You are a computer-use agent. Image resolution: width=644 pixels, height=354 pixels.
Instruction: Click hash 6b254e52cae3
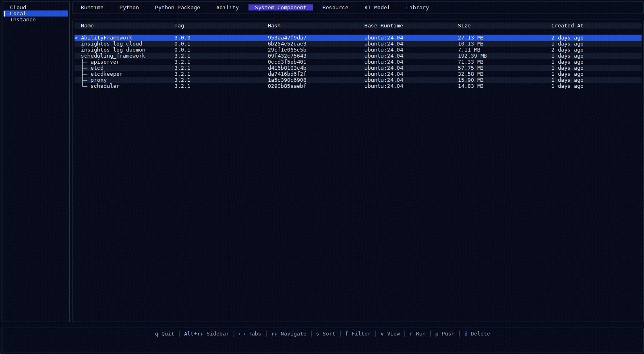(287, 43)
